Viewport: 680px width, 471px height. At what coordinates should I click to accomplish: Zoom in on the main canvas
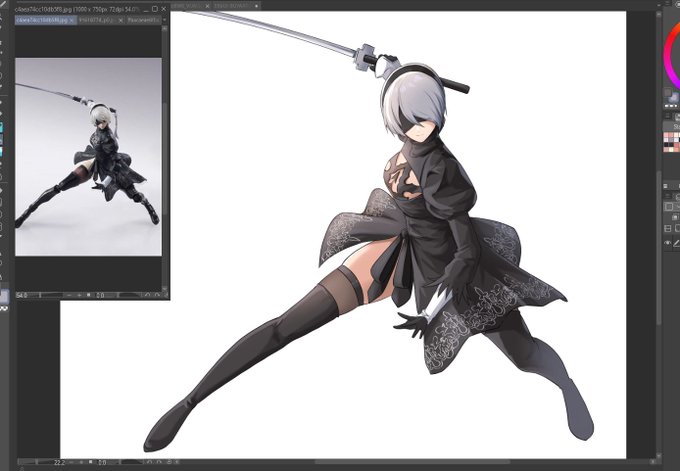pyautogui.click(x=81, y=462)
